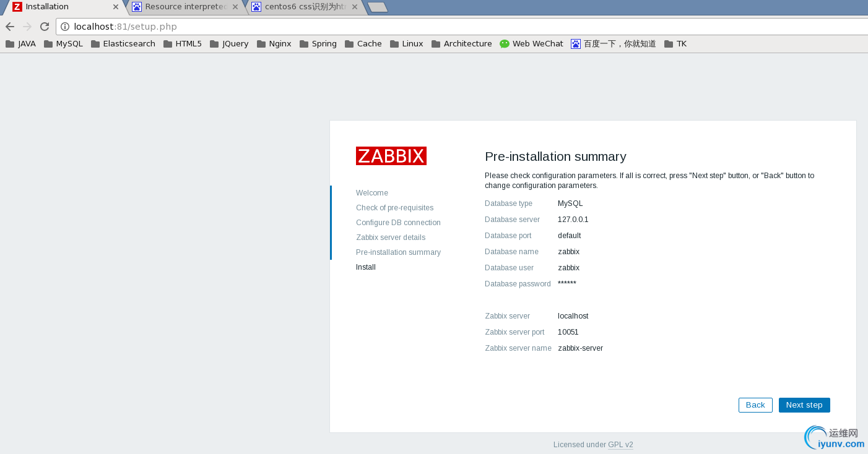The image size is (868, 454).
Task: Click the browser forward arrow
Action: 27,27
